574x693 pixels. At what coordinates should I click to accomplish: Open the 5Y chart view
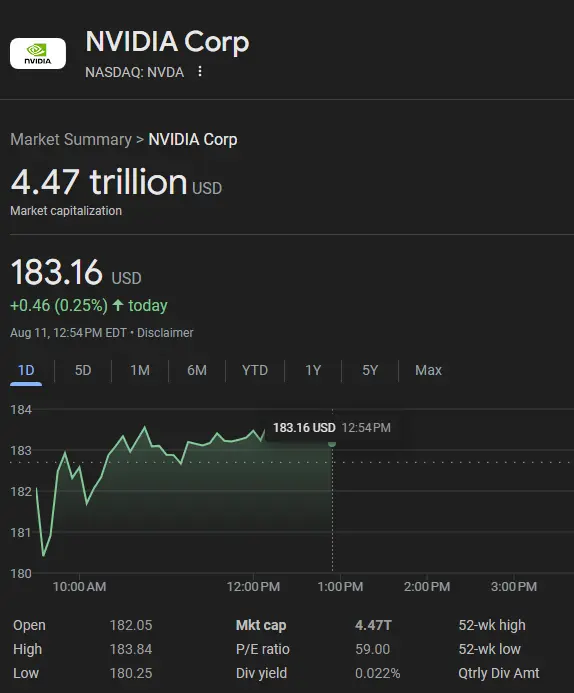pos(370,370)
